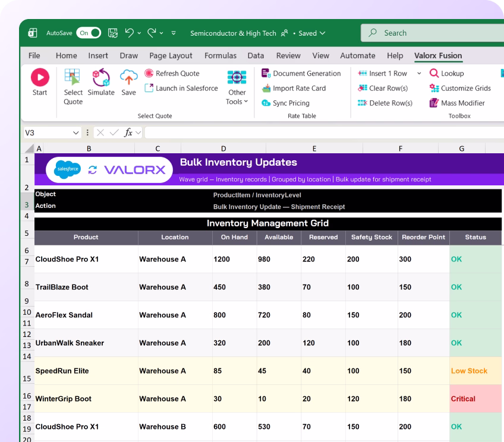
Task: Click the Product column header
Action: click(x=86, y=237)
